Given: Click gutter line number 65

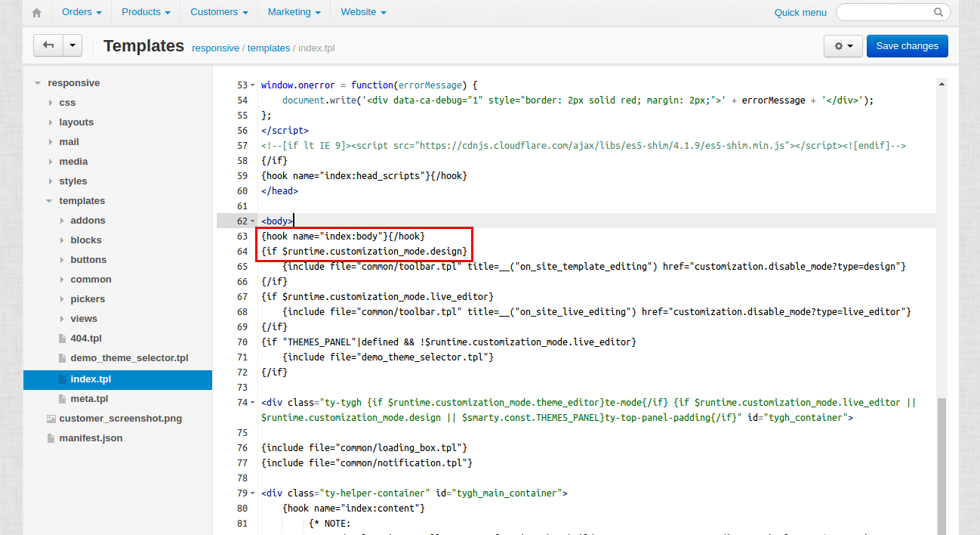Looking at the screenshot, I should (x=242, y=267).
